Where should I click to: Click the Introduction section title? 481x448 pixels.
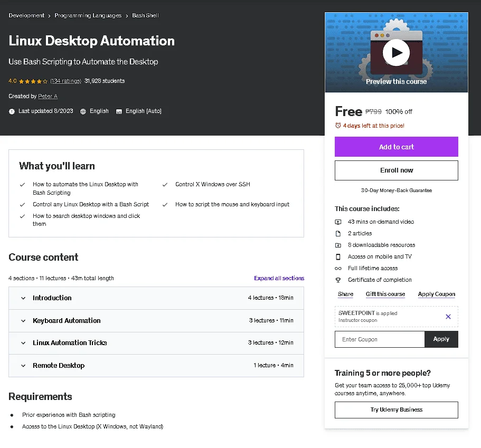52,298
